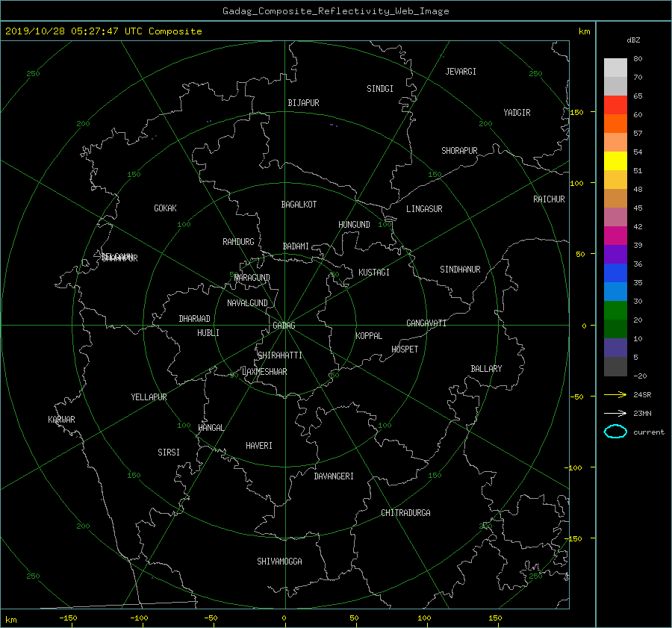672x628 pixels.
Task: Select the SHORAPUR label
Action: pyautogui.click(x=459, y=151)
